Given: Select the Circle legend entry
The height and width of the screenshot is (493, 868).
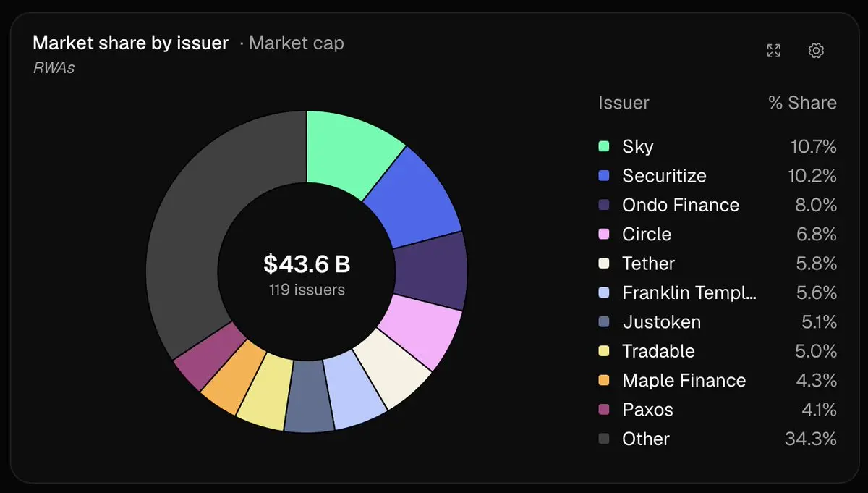Looking at the screenshot, I should [718, 235].
